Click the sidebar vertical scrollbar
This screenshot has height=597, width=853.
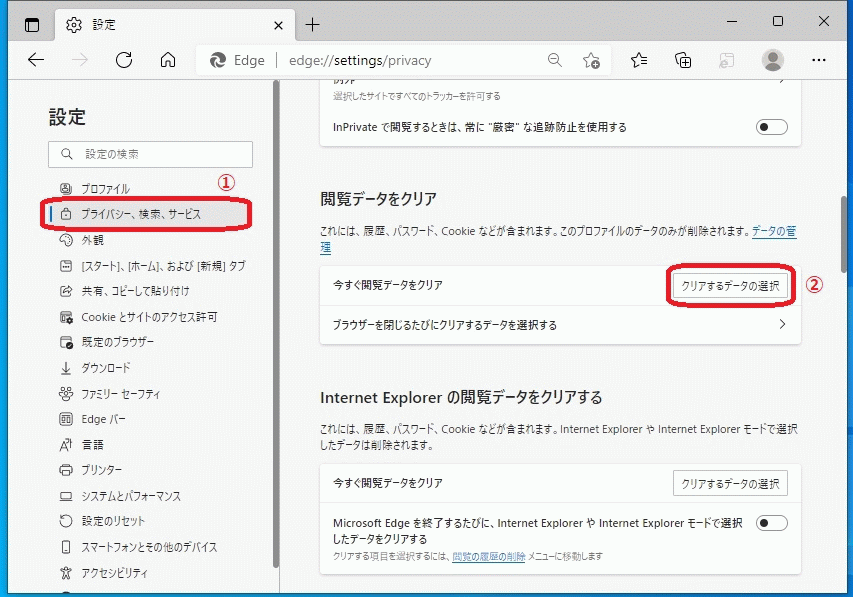click(x=276, y=324)
